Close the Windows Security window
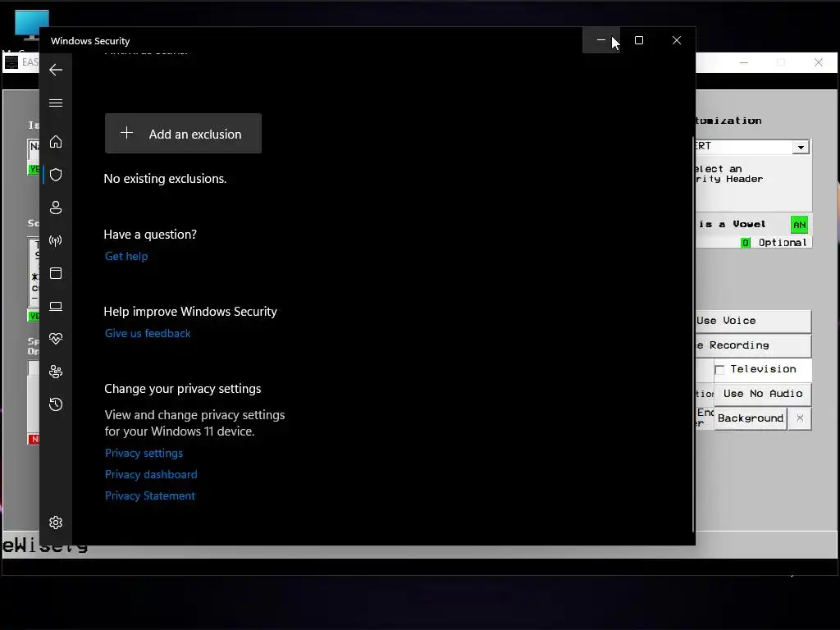Image resolution: width=840 pixels, height=630 pixels. 677,40
